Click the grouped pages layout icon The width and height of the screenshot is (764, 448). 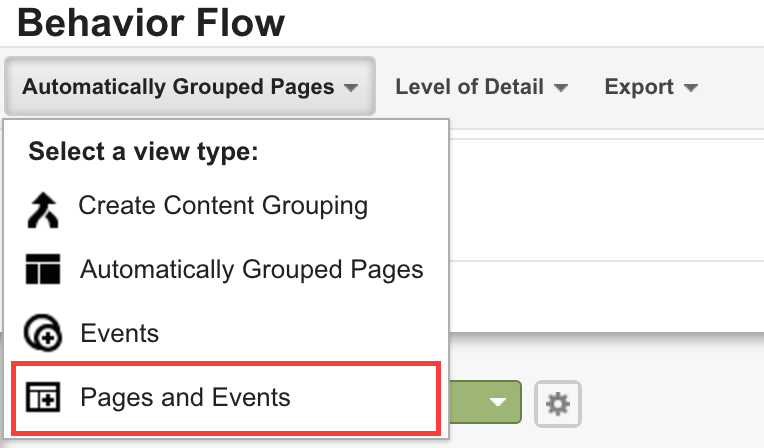point(43,269)
